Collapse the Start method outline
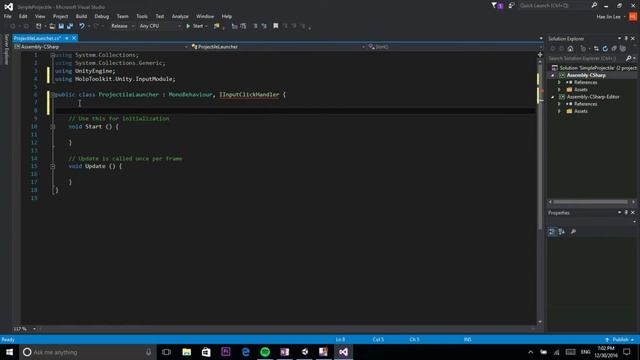This screenshot has height=360, width=640. click(53, 127)
